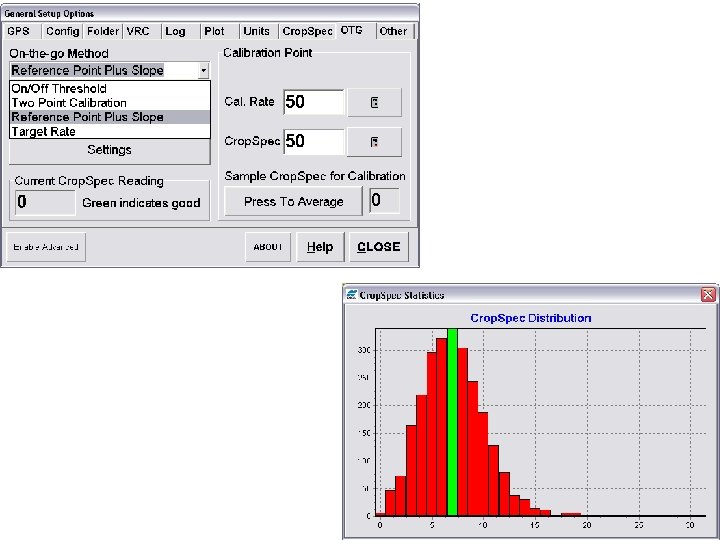This screenshot has height=540, width=720.
Task: Switch to the CropSpec tab
Action: coord(307,31)
